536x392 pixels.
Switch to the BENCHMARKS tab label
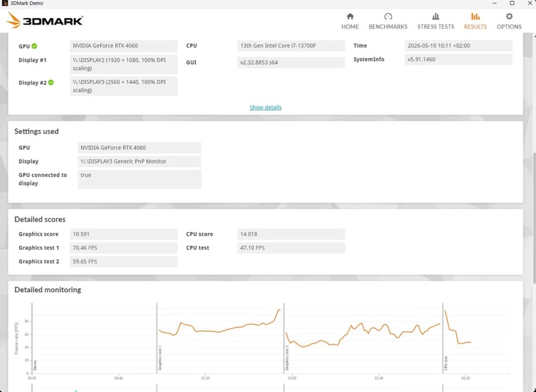[x=388, y=27]
